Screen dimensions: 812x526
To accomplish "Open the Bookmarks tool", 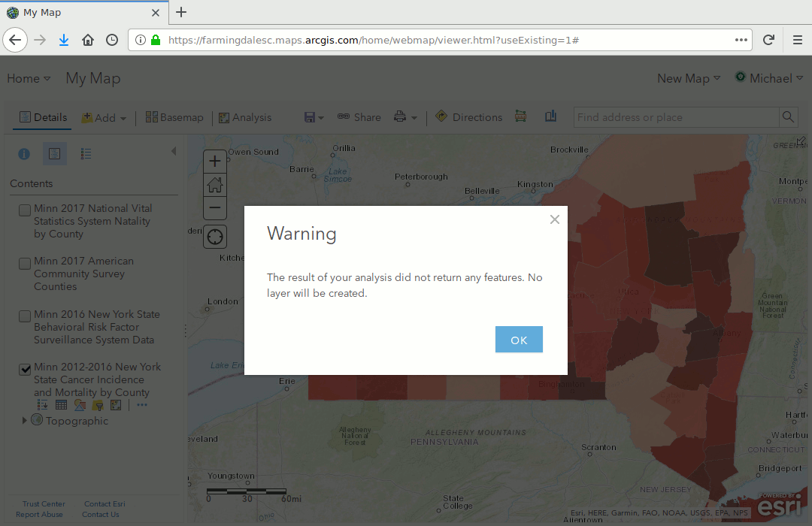I will click(551, 117).
